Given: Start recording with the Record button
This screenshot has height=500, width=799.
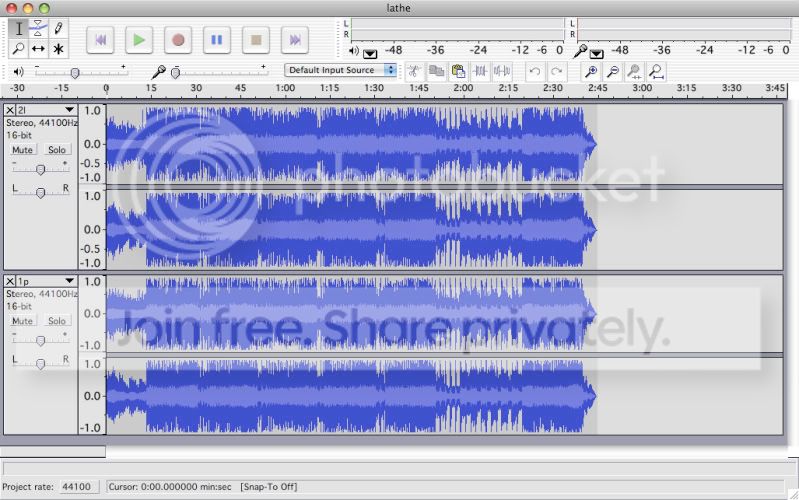Looking at the screenshot, I should 178,40.
